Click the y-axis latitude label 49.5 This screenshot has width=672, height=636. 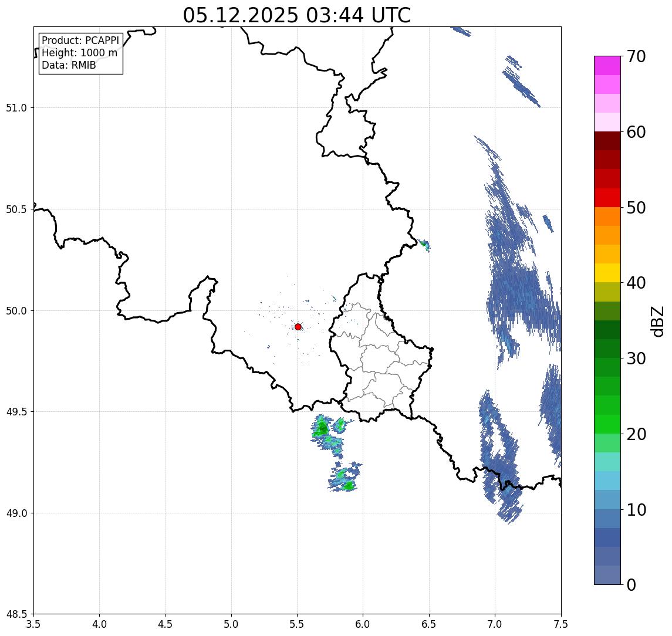[x=16, y=412]
